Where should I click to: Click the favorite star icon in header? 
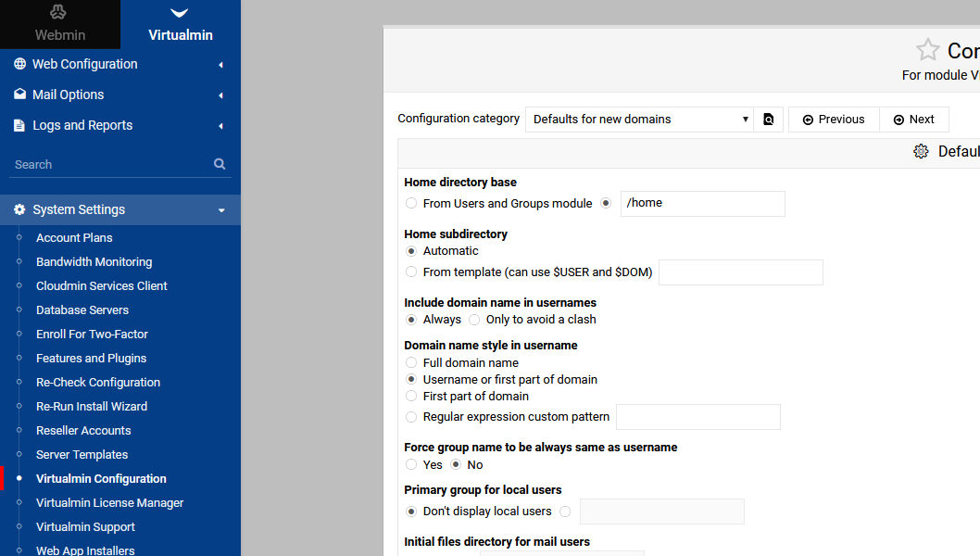927,50
